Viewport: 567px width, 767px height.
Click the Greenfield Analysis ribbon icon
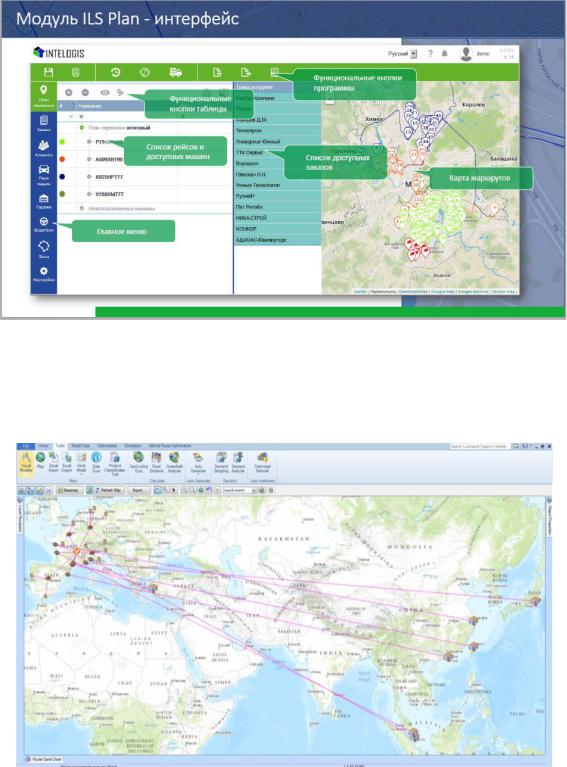[x=174, y=462]
